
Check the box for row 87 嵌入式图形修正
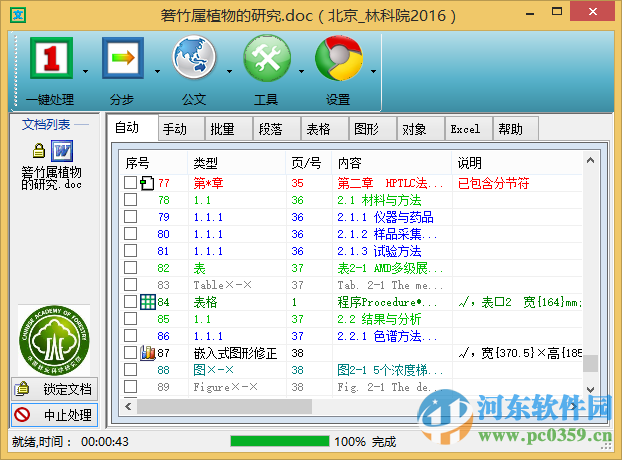(131, 353)
